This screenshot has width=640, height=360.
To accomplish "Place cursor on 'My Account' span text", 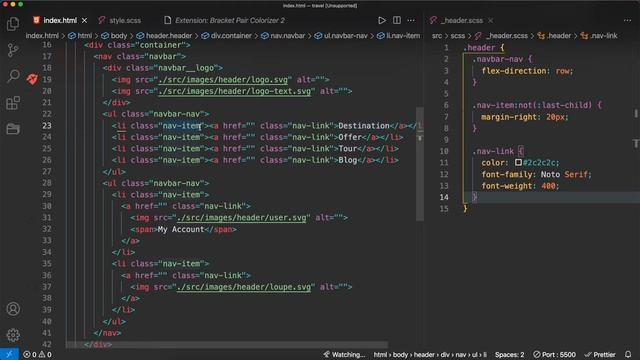I will pos(181,229).
